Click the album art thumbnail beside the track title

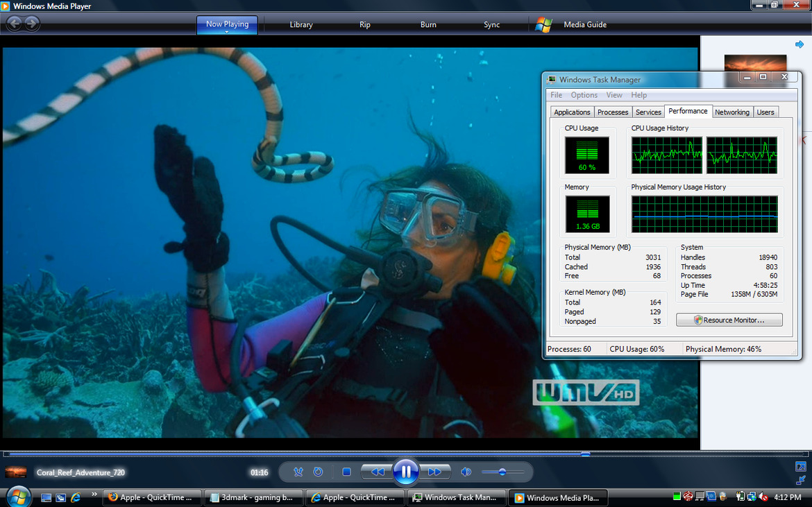click(15, 472)
